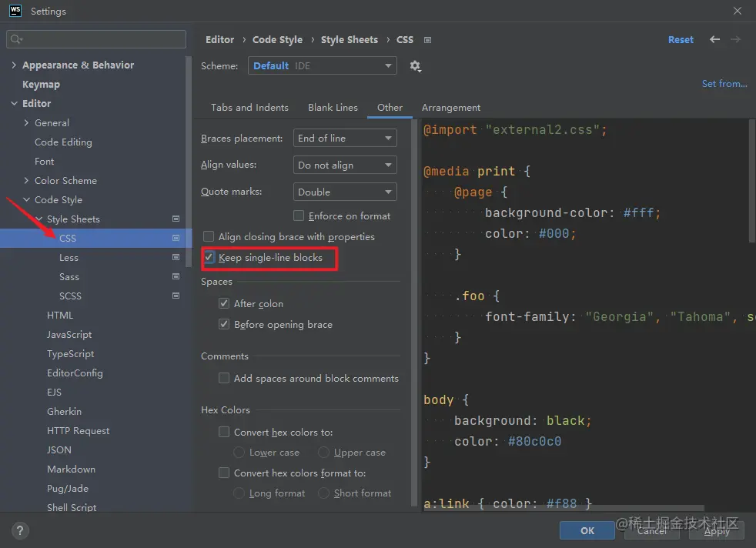
Task: Select SCSS under Style Sheets
Action: pyautogui.click(x=70, y=296)
